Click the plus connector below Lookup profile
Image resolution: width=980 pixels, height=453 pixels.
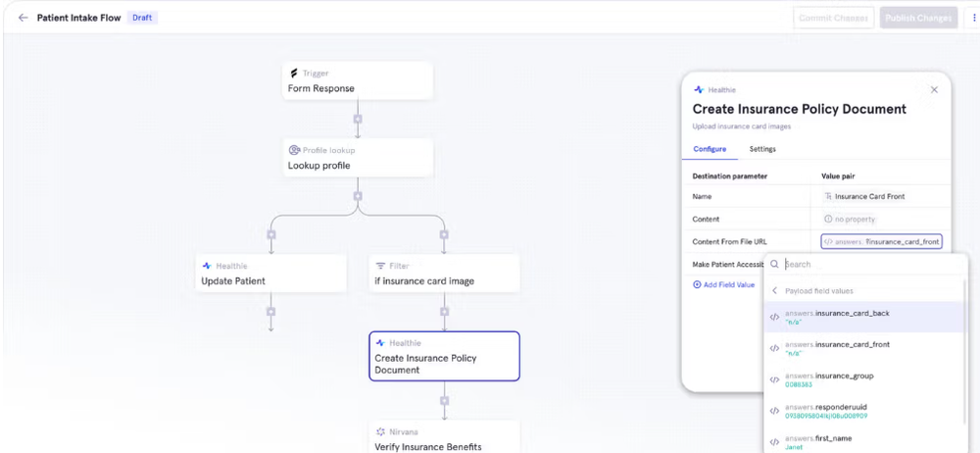point(358,196)
